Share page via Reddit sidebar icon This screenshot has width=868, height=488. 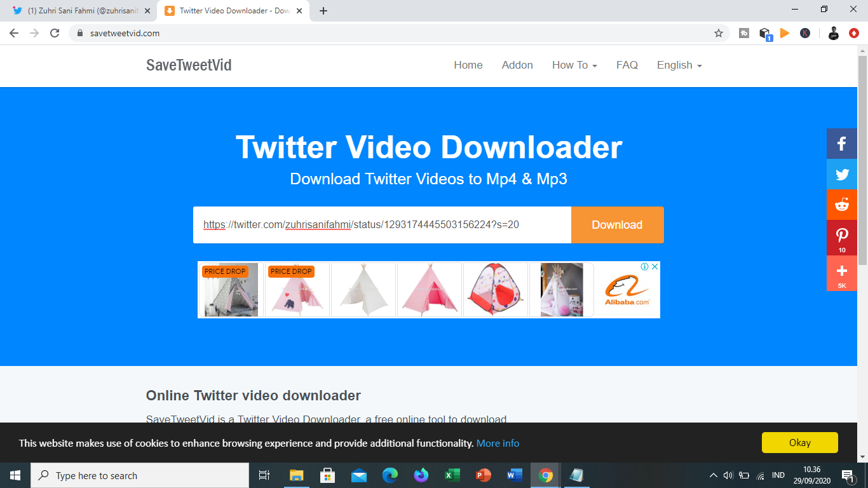point(842,205)
